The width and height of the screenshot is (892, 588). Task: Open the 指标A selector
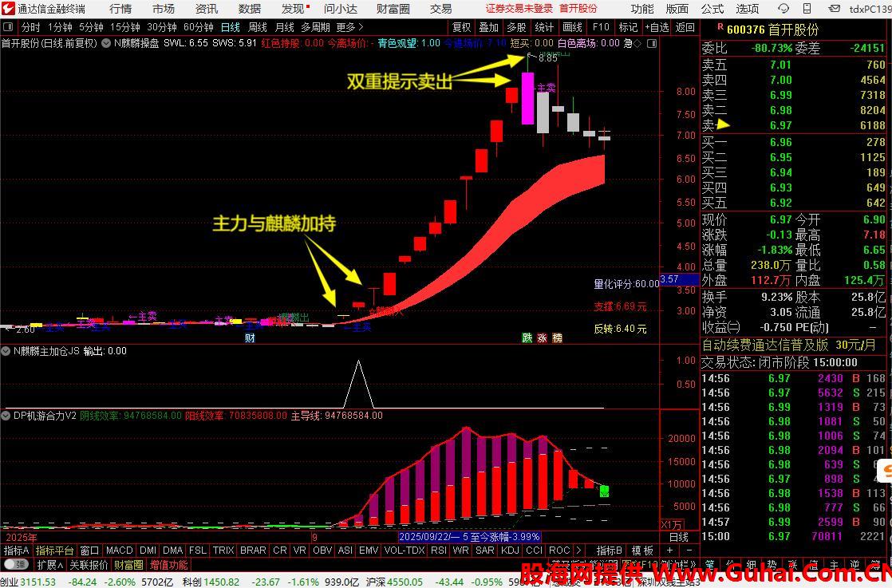(x=17, y=550)
